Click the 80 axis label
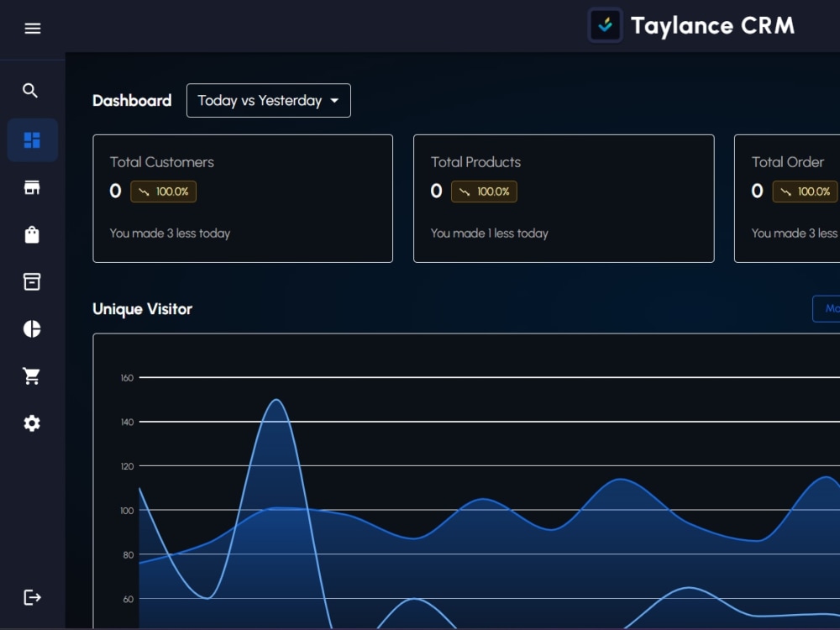The image size is (840, 630). pos(128,555)
